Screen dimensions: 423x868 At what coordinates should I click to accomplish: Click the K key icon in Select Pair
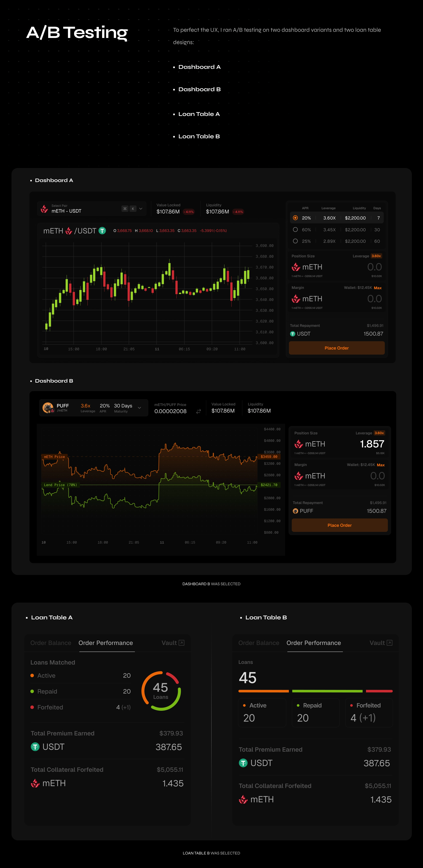point(133,209)
